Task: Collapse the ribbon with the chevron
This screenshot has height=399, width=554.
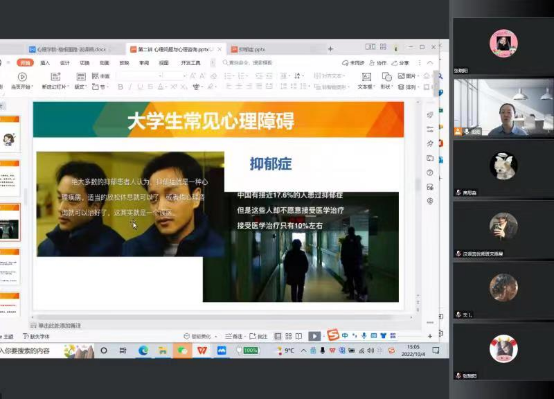Action: point(430,63)
